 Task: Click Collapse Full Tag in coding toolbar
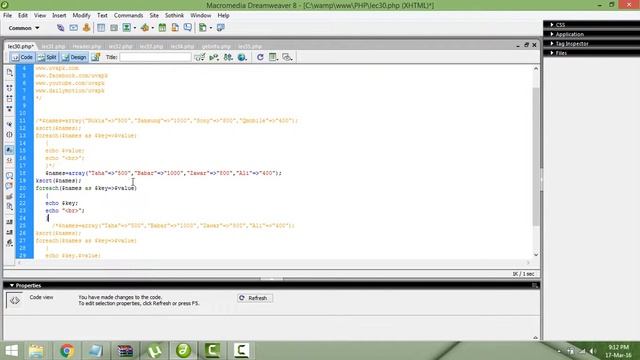(9, 88)
